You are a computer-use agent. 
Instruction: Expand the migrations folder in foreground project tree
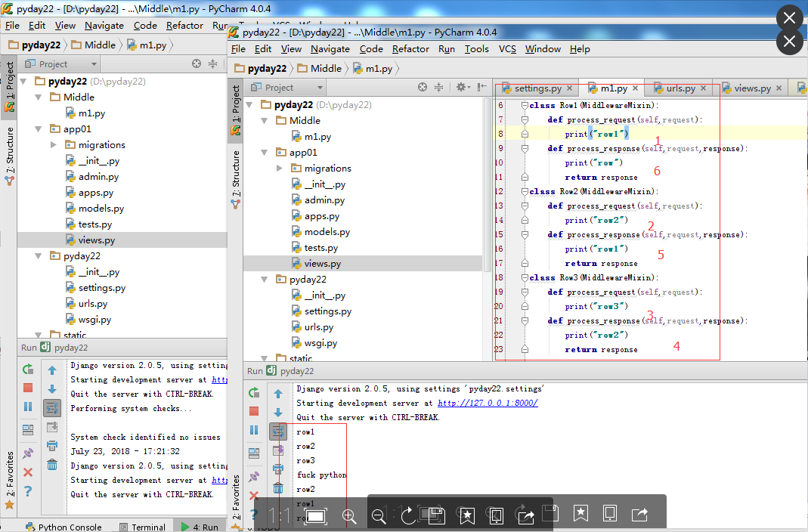pyautogui.click(x=280, y=169)
